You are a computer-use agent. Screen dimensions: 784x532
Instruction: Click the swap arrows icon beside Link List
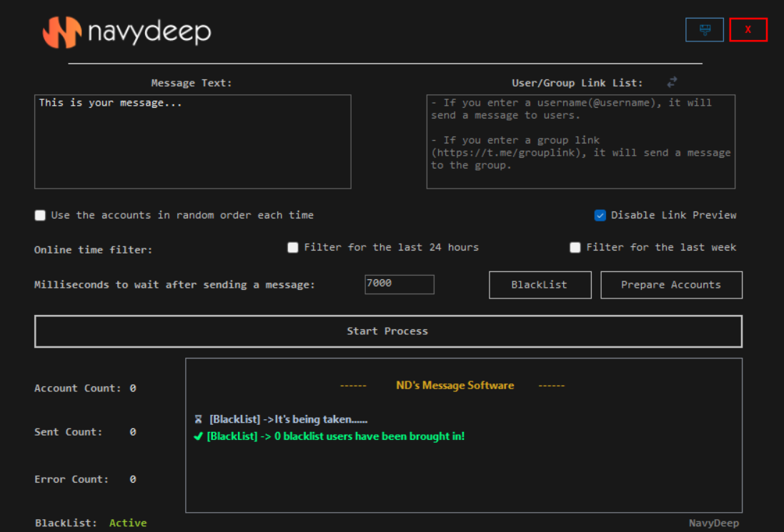[672, 82]
